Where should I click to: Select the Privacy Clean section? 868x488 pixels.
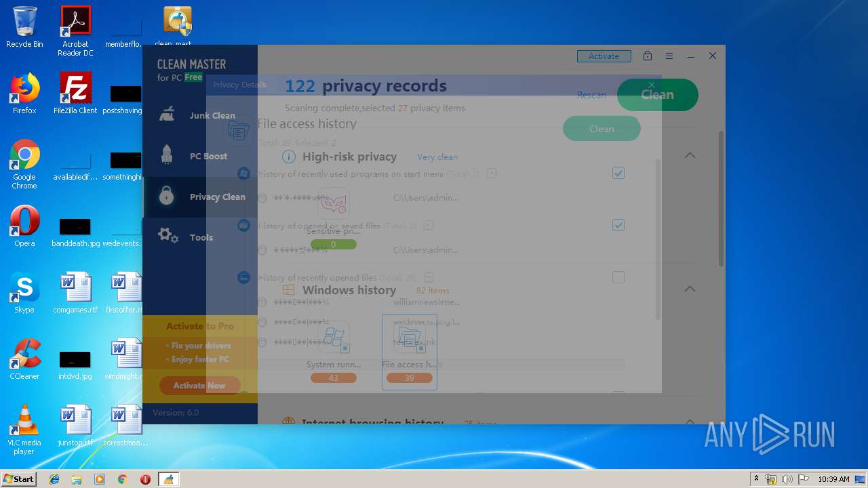coord(200,197)
